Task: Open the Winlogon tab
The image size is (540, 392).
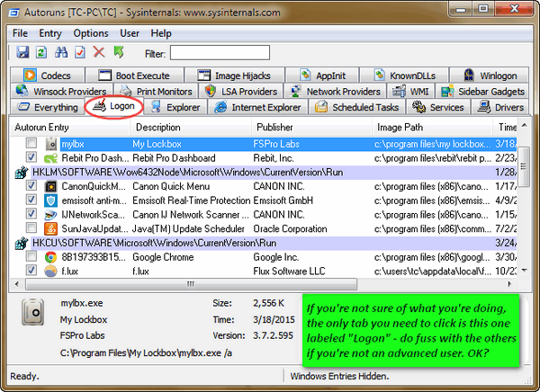Action: pos(490,75)
